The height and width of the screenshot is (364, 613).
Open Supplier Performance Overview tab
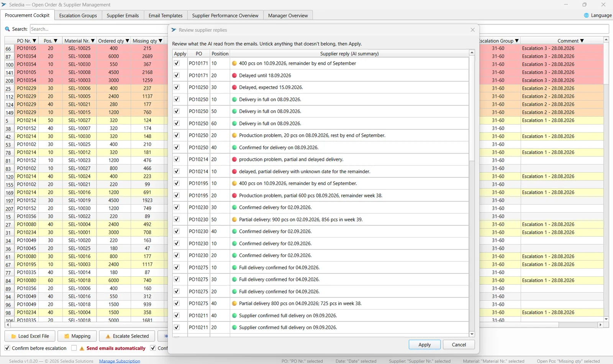pyautogui.click(x=225, y=15)
